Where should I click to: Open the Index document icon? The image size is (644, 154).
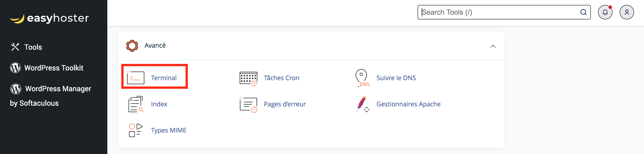(x=136, y=104)
